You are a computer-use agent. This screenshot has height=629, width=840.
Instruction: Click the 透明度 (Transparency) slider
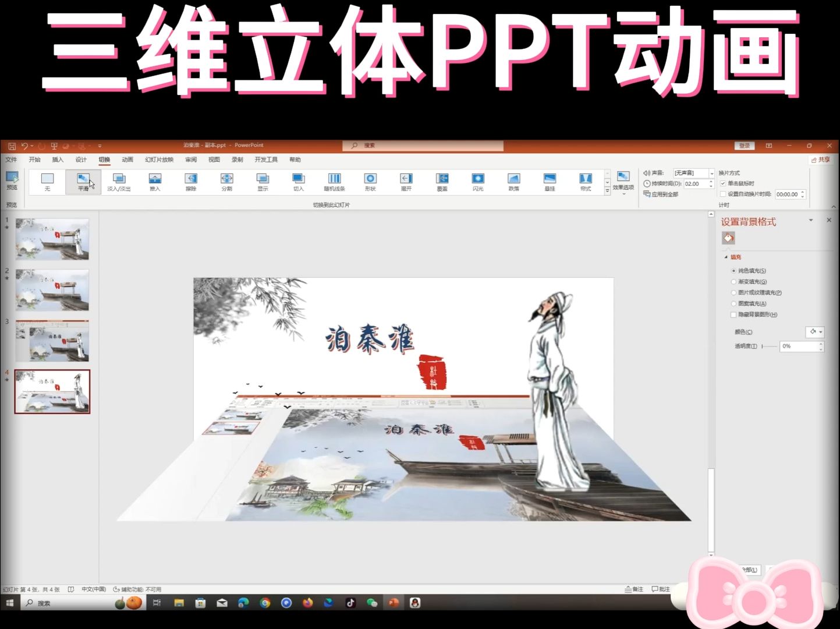coord(770,347)
